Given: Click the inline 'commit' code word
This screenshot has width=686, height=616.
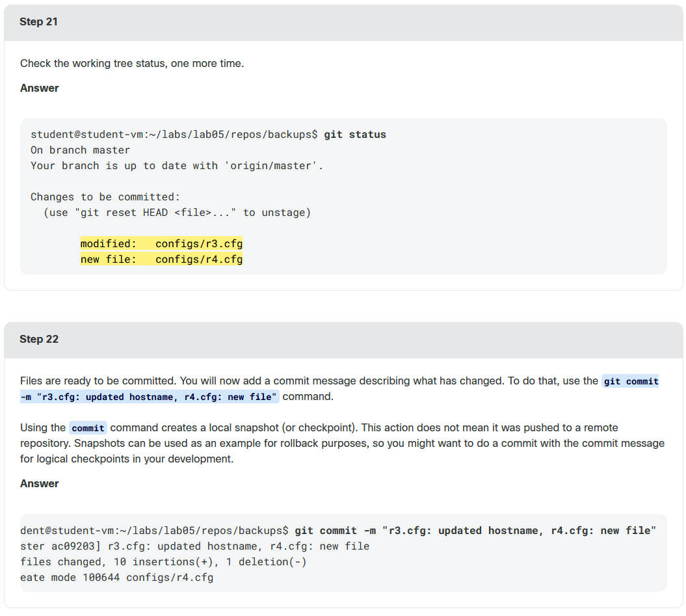Looking at the screenshot, I should click(88, 428).
